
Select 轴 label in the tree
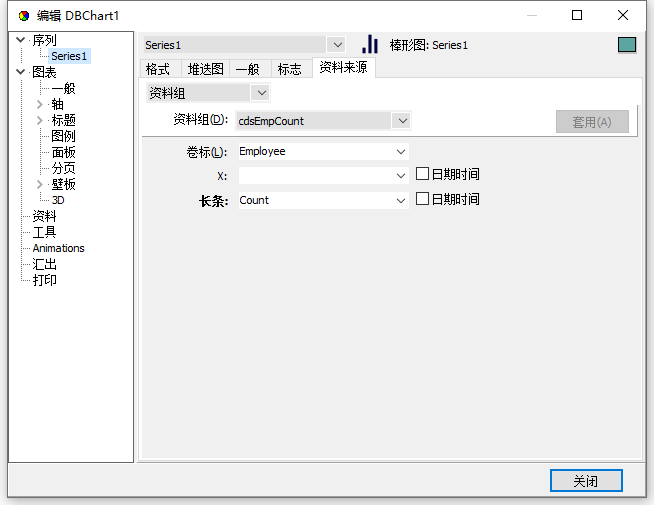tap(58, 104)
